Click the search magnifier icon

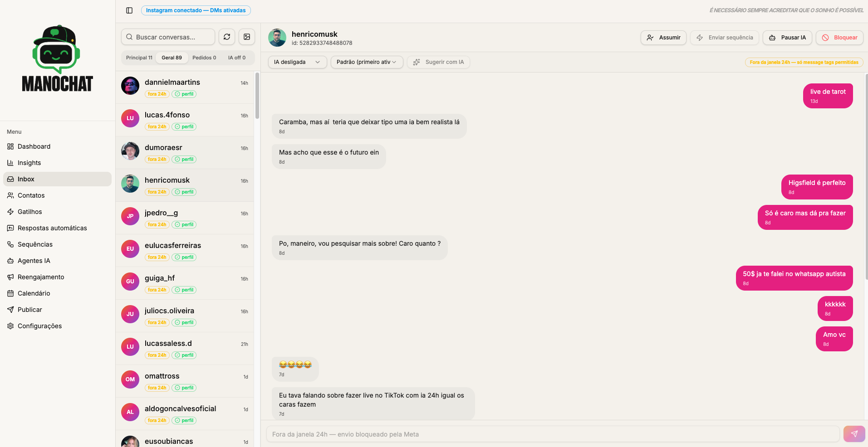tap(130, 37)
